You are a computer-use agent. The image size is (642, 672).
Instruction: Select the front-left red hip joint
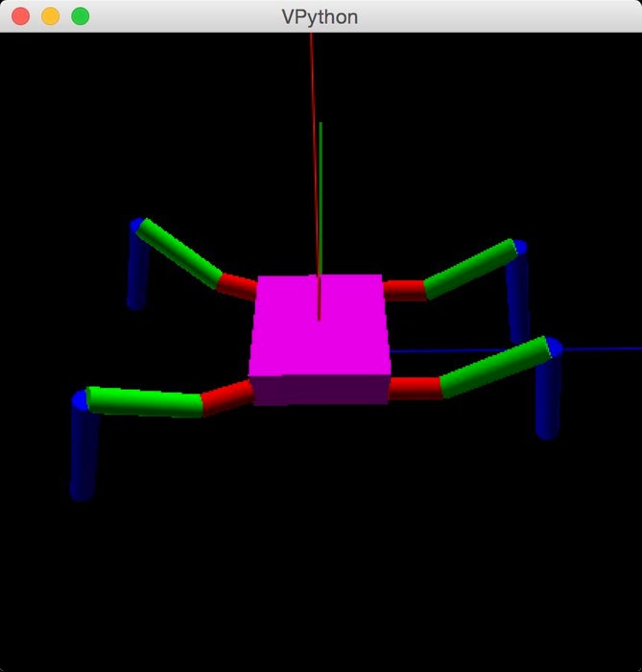click(226, 397)
